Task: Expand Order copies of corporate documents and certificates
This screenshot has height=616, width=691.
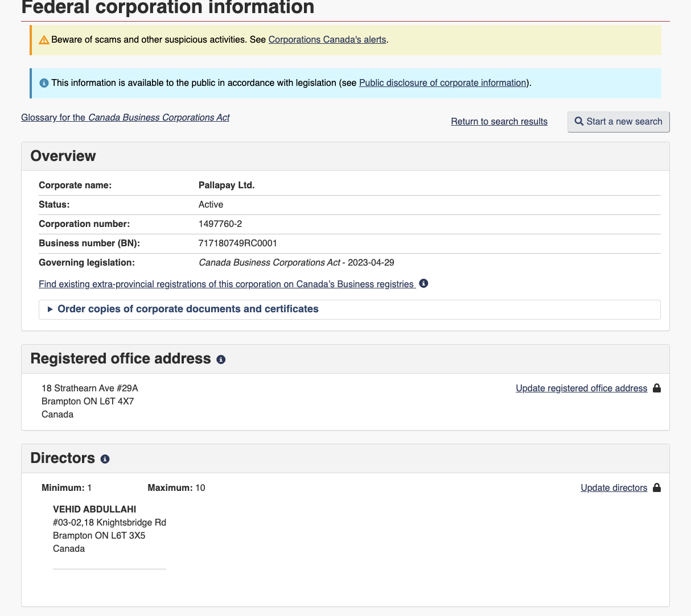Action: tap(349, 309)
